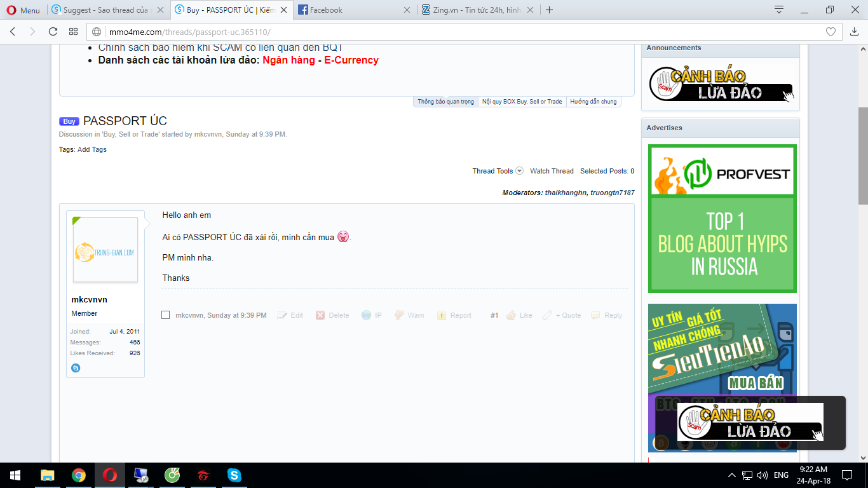Click the Cảnh Báo Lừa Đảo announcement banner

(x=721, y=85)
